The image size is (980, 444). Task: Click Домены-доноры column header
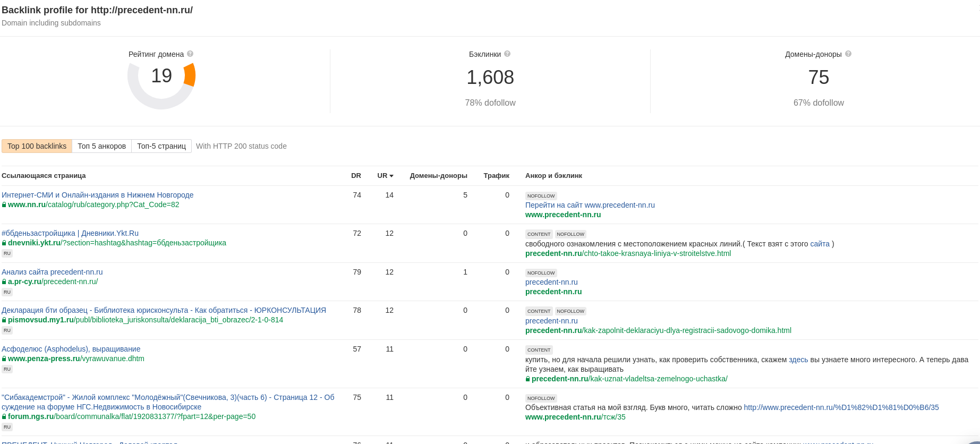click(438, 176)
